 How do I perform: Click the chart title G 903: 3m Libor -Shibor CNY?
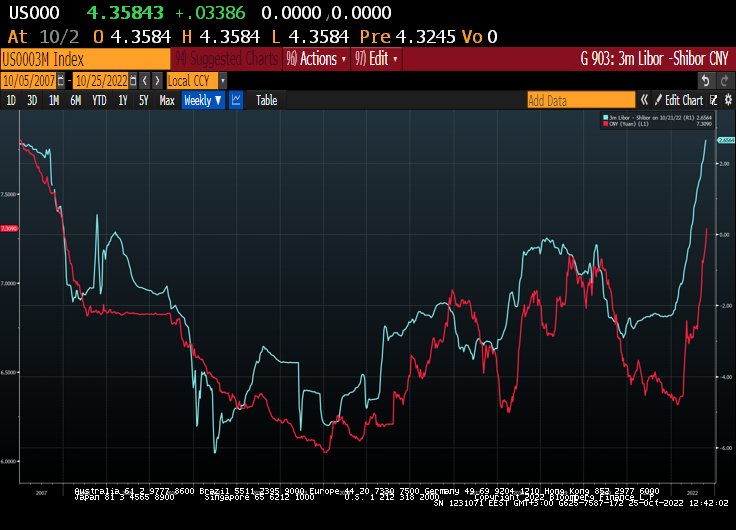pos(654,59)
